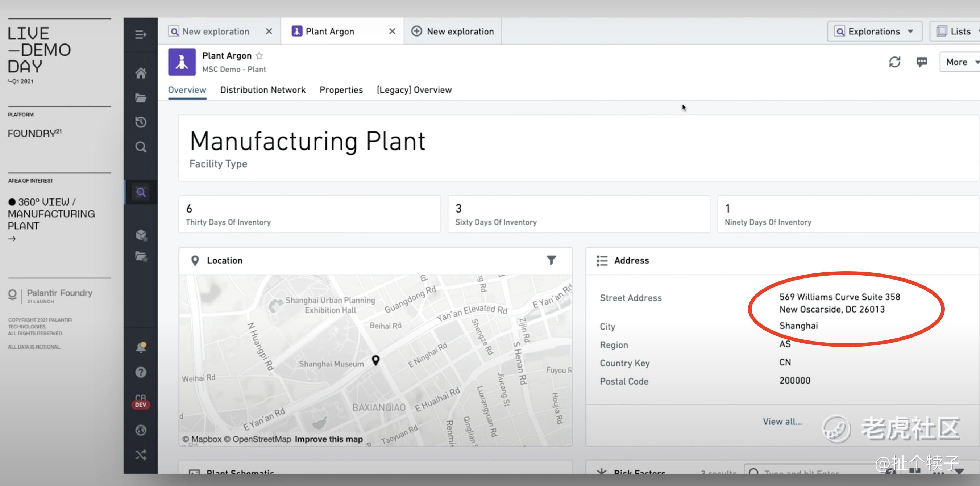Open the More dropdown menu
Viewport: 980px width, 486px height.
point(960,62)
